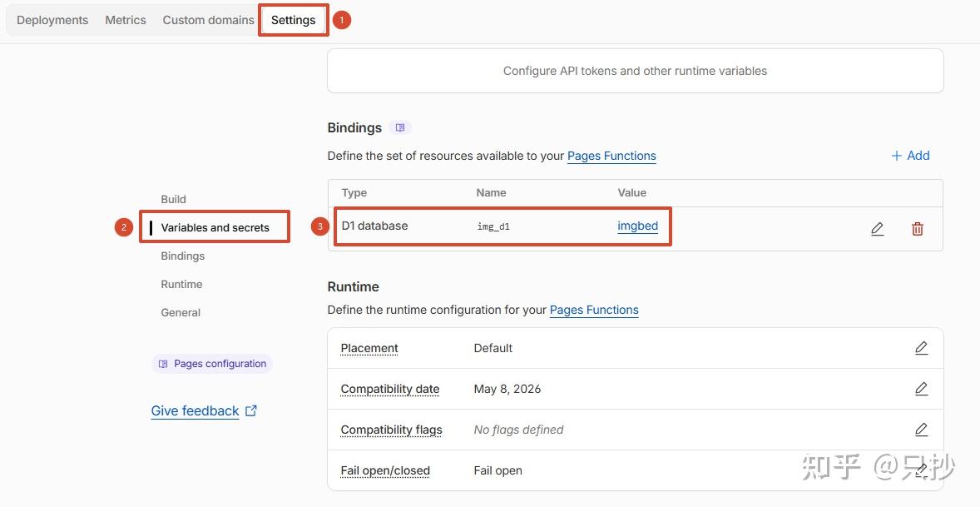Screen dimensions: 980x507
Task: Click the Compatibility flags label
Action: (391, 430)
